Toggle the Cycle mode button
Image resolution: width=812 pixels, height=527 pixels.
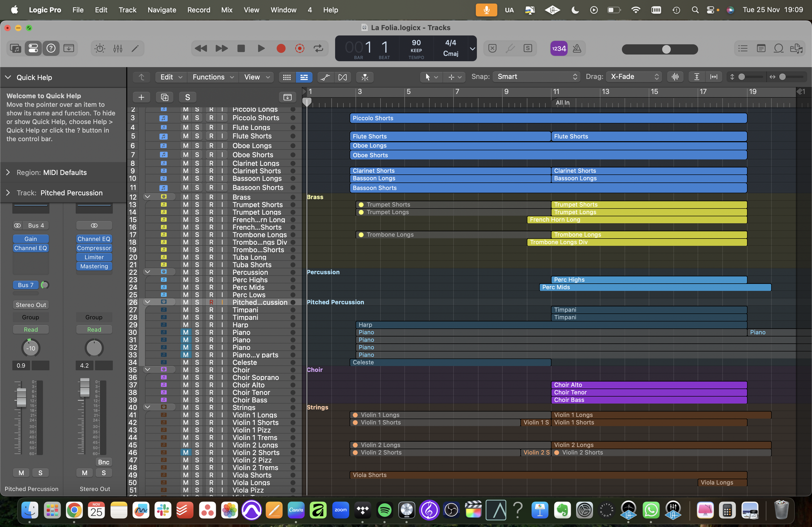tap(318, 48)
